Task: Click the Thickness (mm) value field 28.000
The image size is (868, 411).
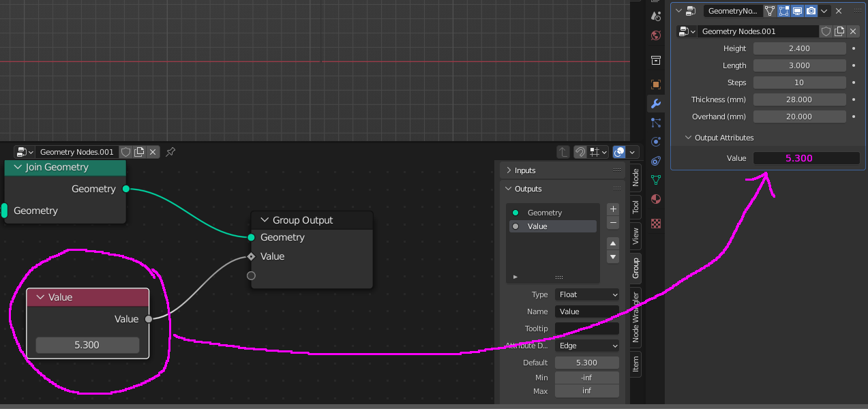Action: point(799,100)
